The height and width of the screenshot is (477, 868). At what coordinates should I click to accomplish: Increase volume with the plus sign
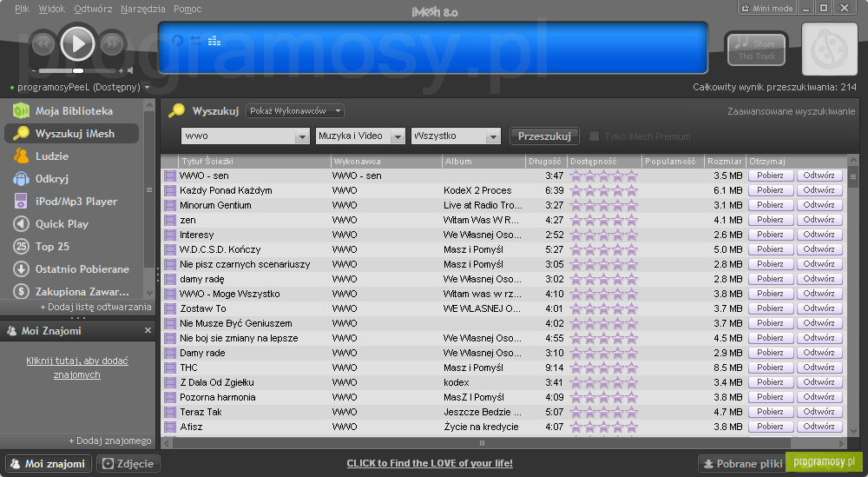pos(121,70)
